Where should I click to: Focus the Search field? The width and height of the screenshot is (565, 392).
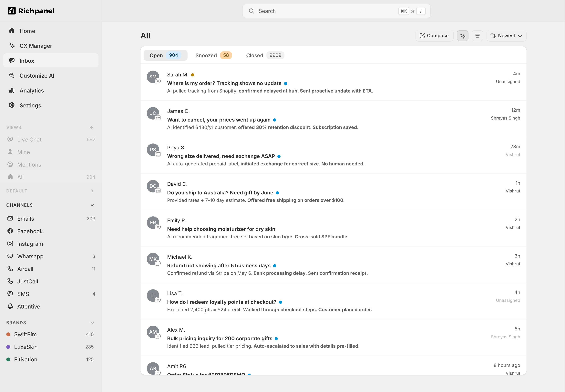pyautogui.click(x=336, y=11)
